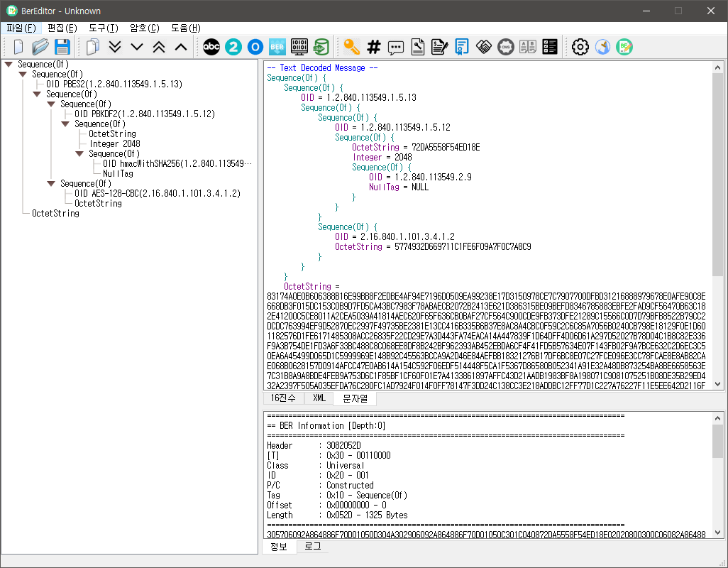
Task: Click the double chevron up collapse-all icon
Action: coord(159,47)
